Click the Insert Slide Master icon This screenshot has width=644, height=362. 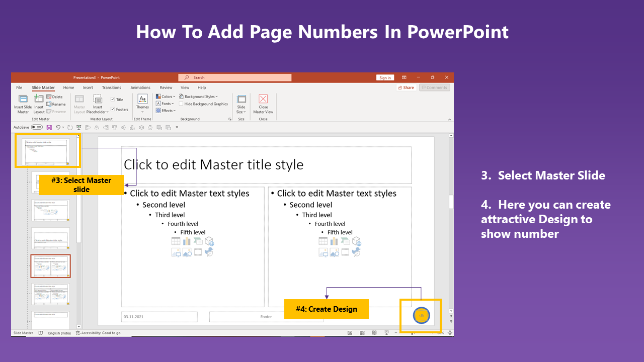[x=23, y=99]
